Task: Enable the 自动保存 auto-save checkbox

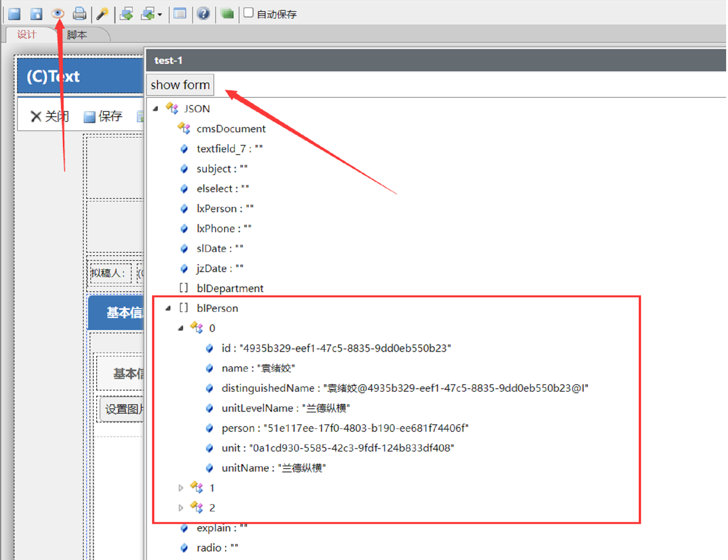Action: click(248, 13)
